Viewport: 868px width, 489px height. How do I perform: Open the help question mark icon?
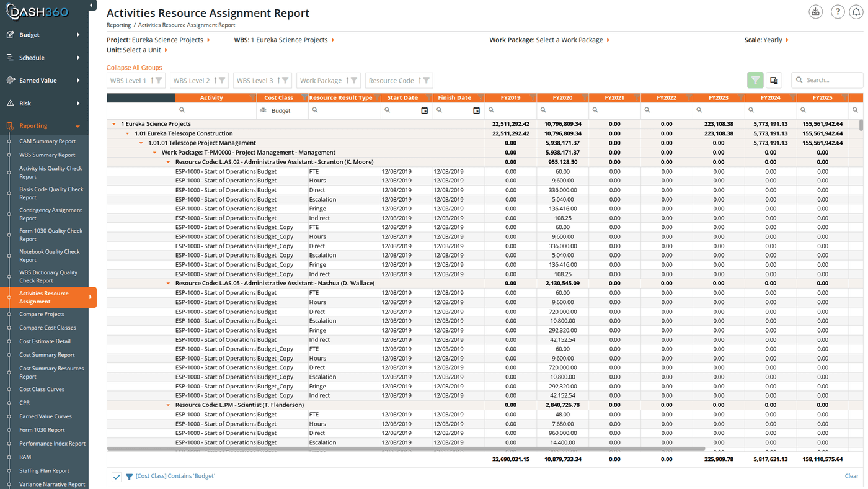click(x=838, y=12)
